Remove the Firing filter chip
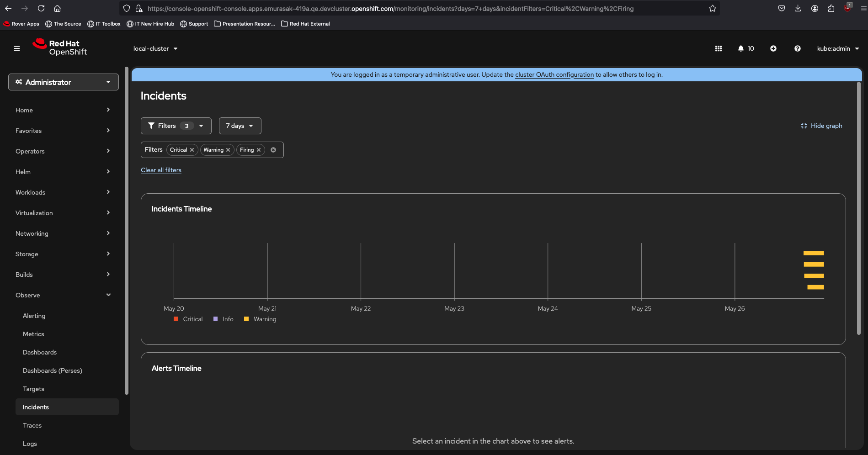The height and width of the screenshot is (455, 868). (x=259, y=150)
